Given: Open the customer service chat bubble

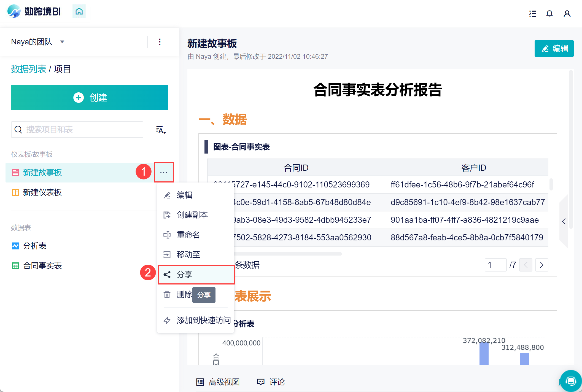Looking at the screenshot, I should tap(571, 381).
